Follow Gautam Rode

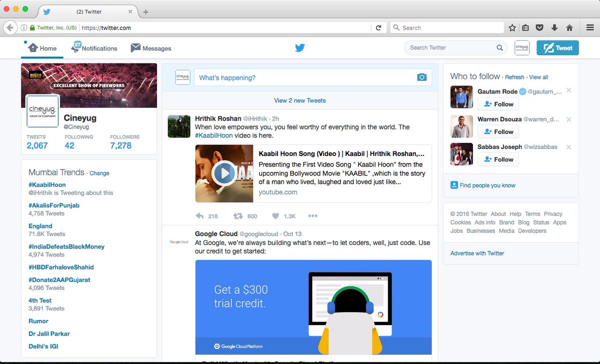tap(498, 104)
